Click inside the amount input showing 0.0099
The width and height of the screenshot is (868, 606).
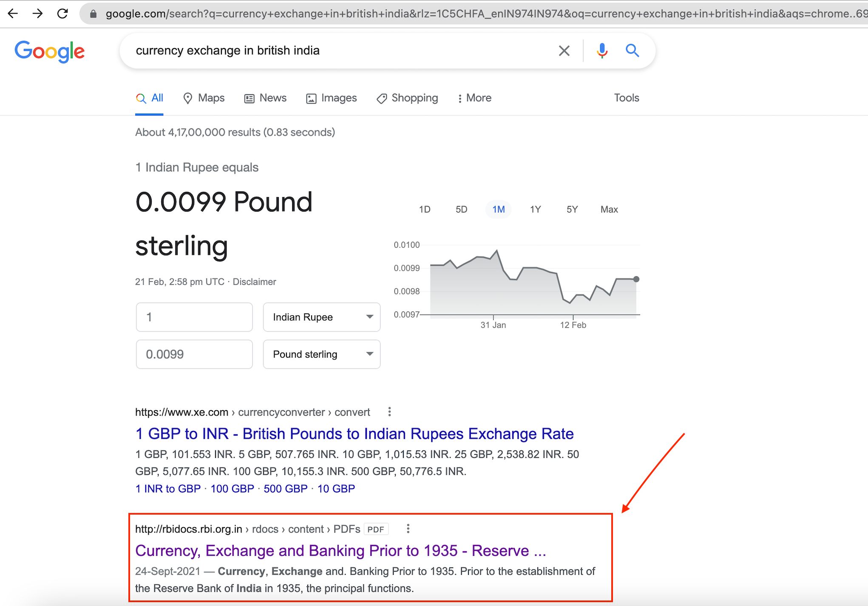(x=194, y=354)
